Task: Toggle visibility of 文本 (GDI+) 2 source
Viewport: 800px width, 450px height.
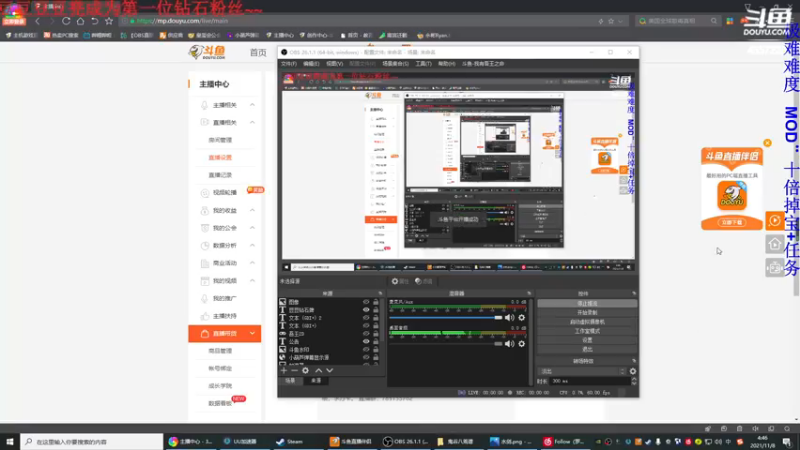Action: [x=366, y=318]
